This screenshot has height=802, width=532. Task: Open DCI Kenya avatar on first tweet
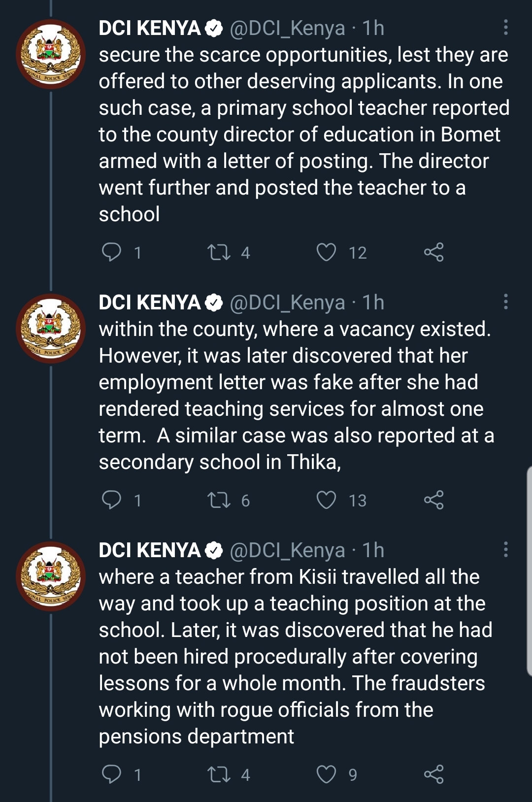click(51, 54)
